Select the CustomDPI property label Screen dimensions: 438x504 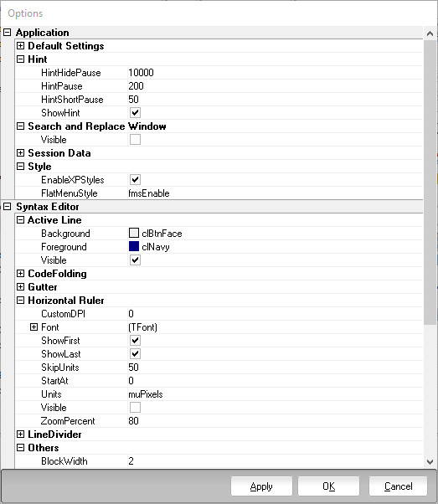(63, 314)
